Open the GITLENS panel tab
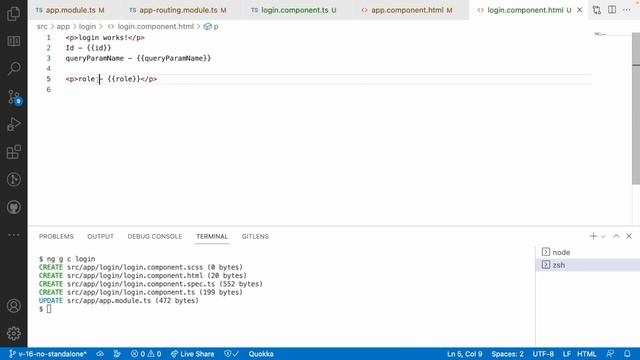Viewport: 640px width, 360px height. click(255, 236)
